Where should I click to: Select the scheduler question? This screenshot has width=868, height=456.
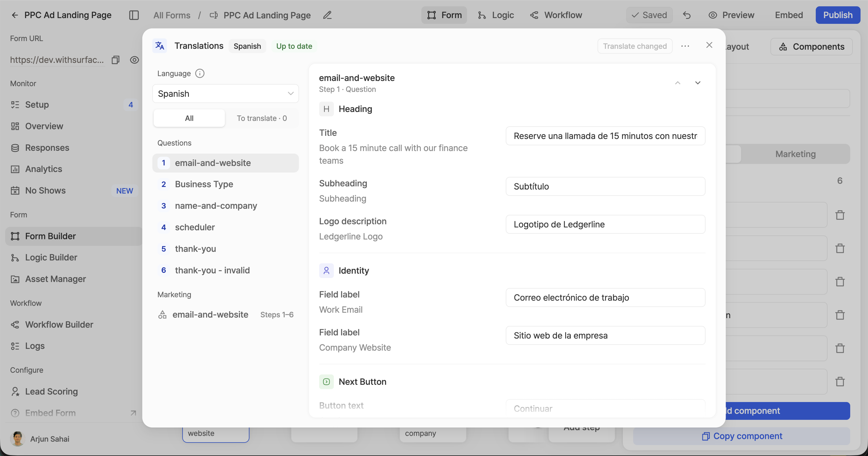pyautogui.click(x=225, y=227)
